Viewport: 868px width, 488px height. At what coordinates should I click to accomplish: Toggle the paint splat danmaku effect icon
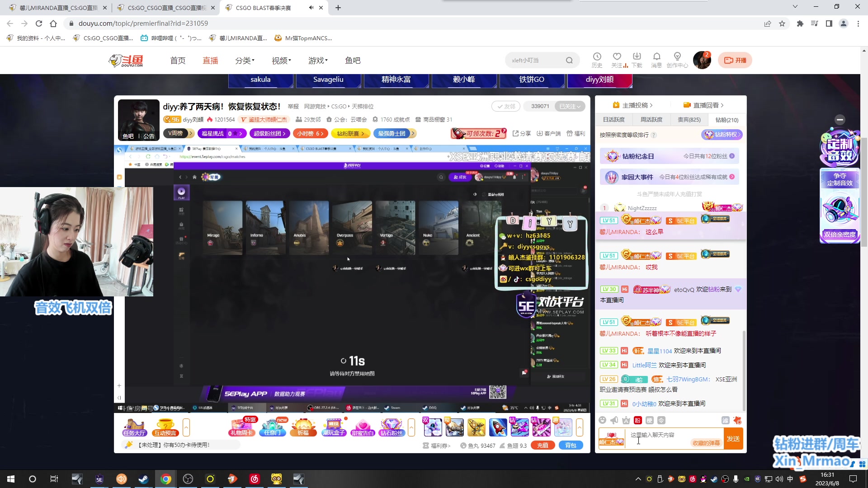click(737, 420)
